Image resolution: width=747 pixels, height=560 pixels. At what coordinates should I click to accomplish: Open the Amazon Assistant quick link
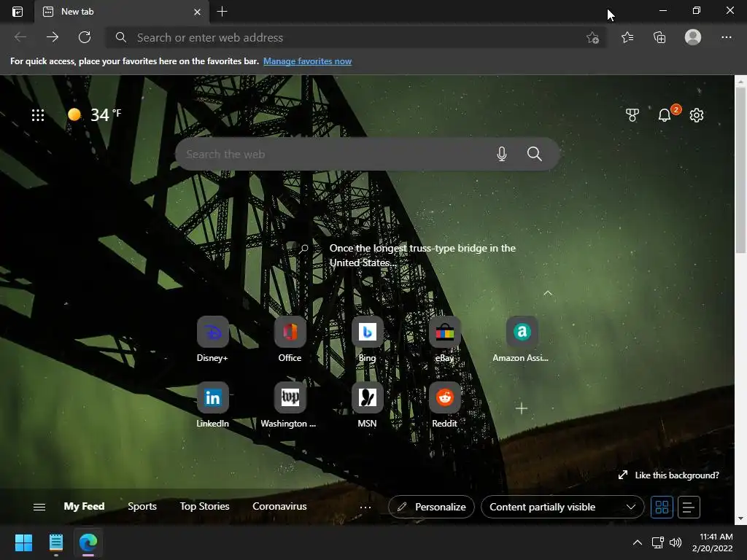(521, 339)
